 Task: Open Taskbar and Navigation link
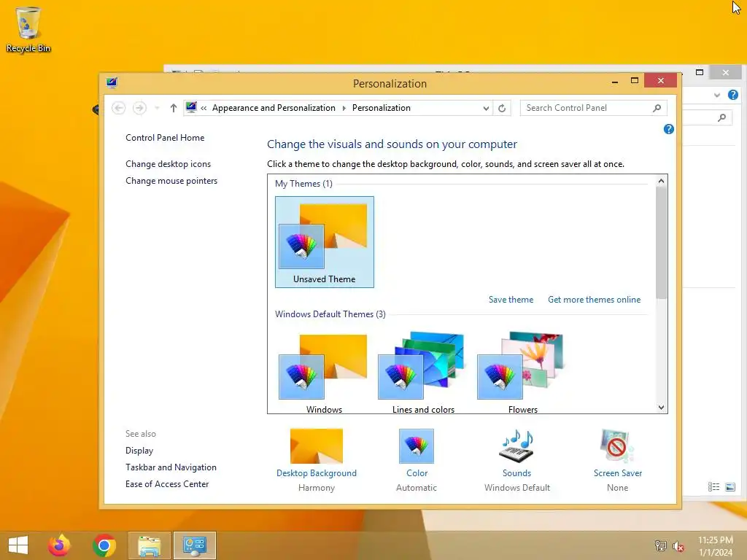(x=171, y=467)
